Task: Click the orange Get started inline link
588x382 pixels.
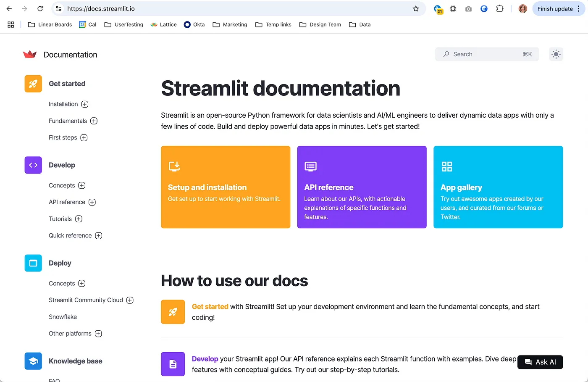Action: pyautogui.click(x=210, y=307)
